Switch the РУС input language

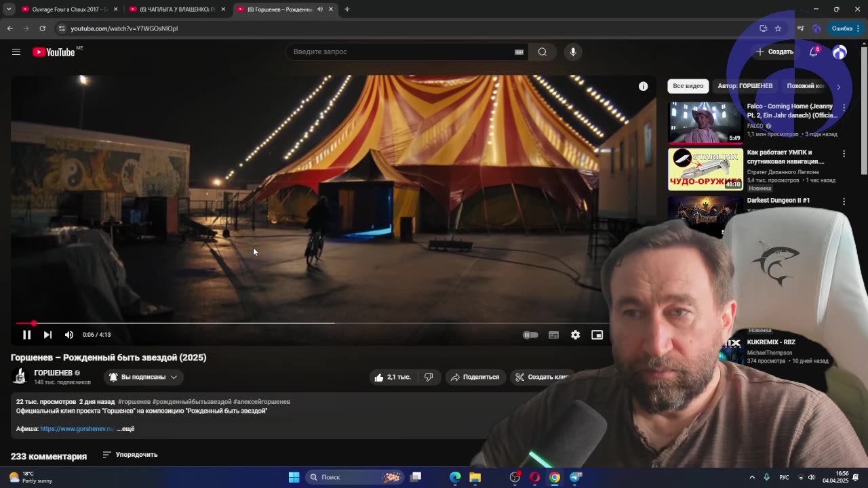pyautogui.click(x=784, y=477)
